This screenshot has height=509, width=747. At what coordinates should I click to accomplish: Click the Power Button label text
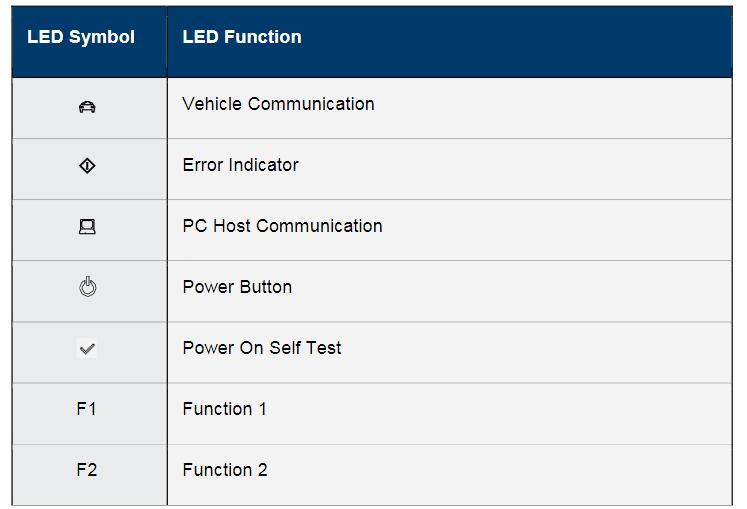click(237, 287)
